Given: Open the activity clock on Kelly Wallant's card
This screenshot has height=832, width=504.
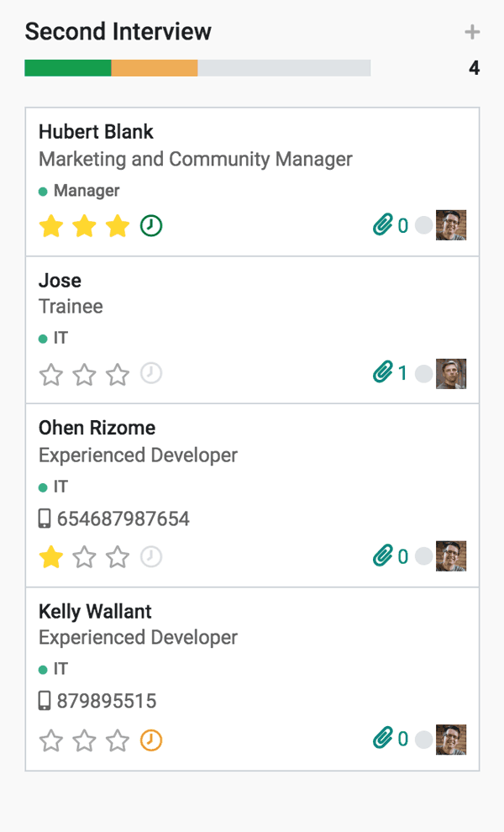Looking at the screenshot, I should coord(151,740).
